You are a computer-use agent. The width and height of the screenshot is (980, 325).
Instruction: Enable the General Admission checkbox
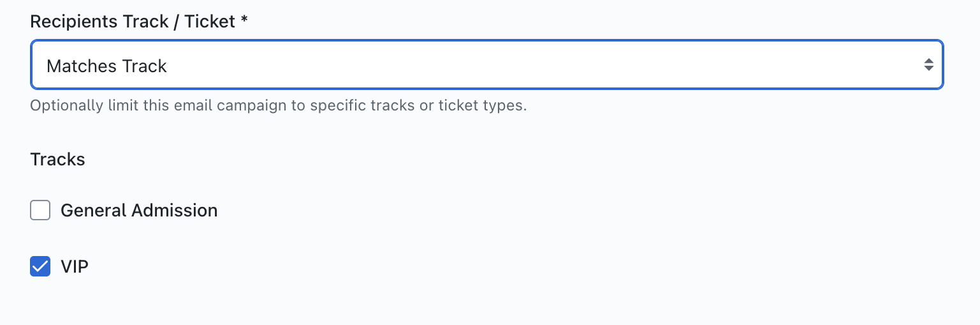pos(40,210)
